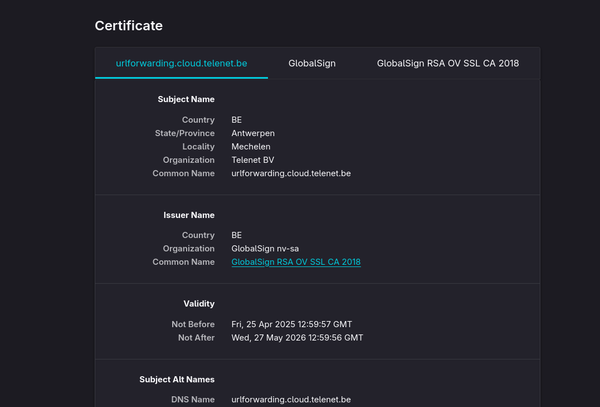Switch to the urlforwarding.cloud.telenet.be certificate tab

pos(181,63)
